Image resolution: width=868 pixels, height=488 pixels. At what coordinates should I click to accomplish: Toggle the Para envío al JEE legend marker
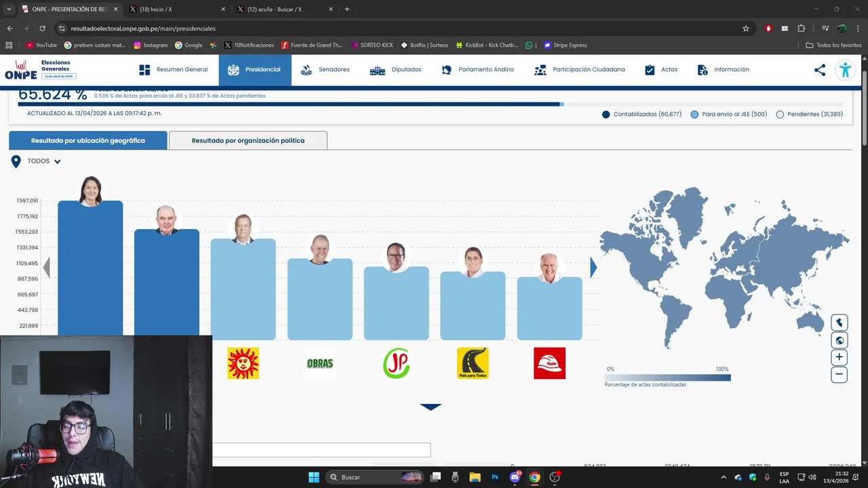694,115
